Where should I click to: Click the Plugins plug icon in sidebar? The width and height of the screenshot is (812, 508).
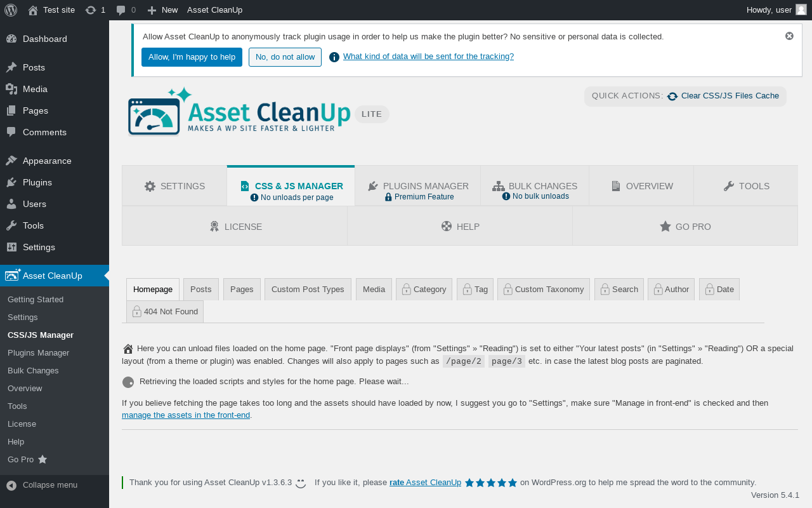(11, 182)
